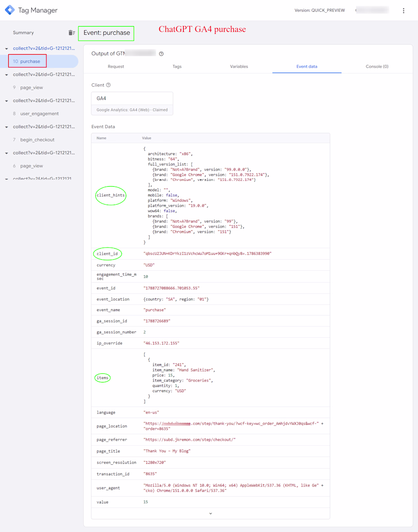Collapse the request group above purchase event
This screenshot has width=418, height=532.
point(6,48)
